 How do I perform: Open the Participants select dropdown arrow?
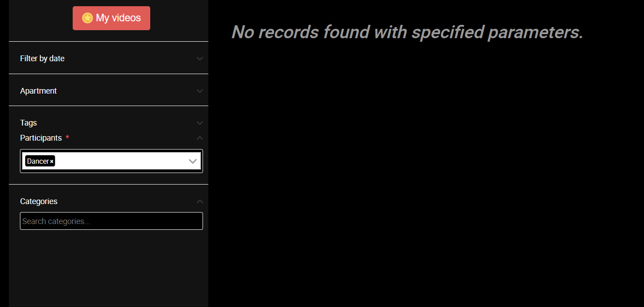pyautogui.click(x=193, y=161)
